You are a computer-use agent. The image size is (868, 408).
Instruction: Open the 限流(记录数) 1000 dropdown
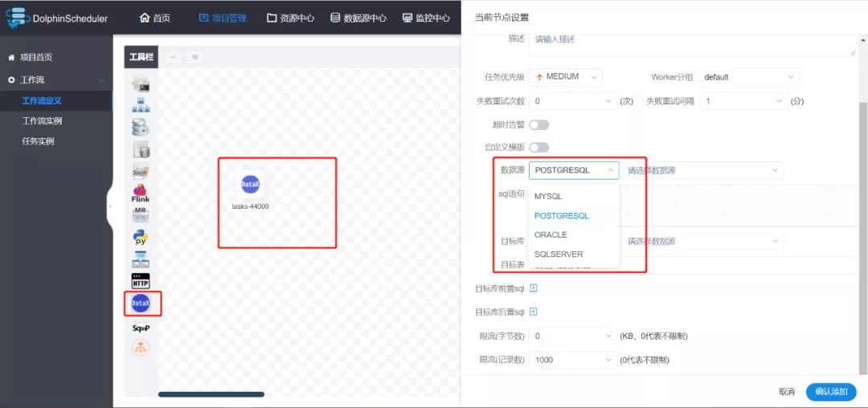[573, 360]
